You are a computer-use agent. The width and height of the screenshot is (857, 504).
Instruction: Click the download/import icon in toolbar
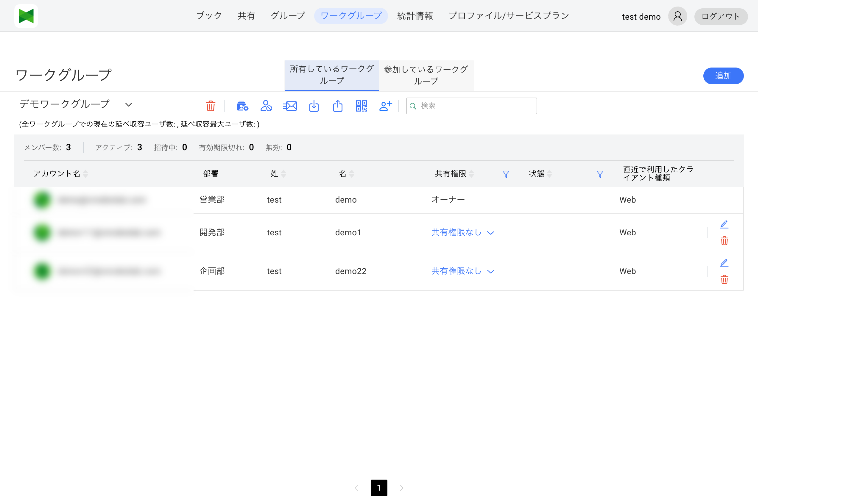click(314, 106)
